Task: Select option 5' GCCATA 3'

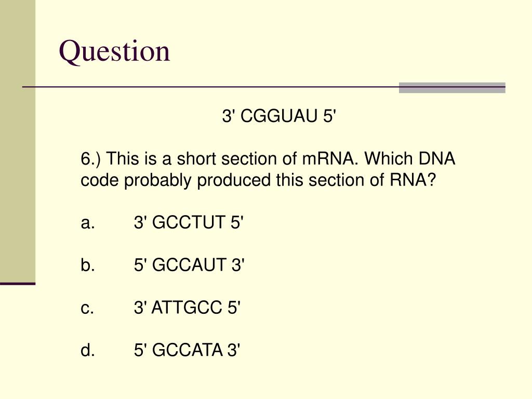Action: coord(187,350)
